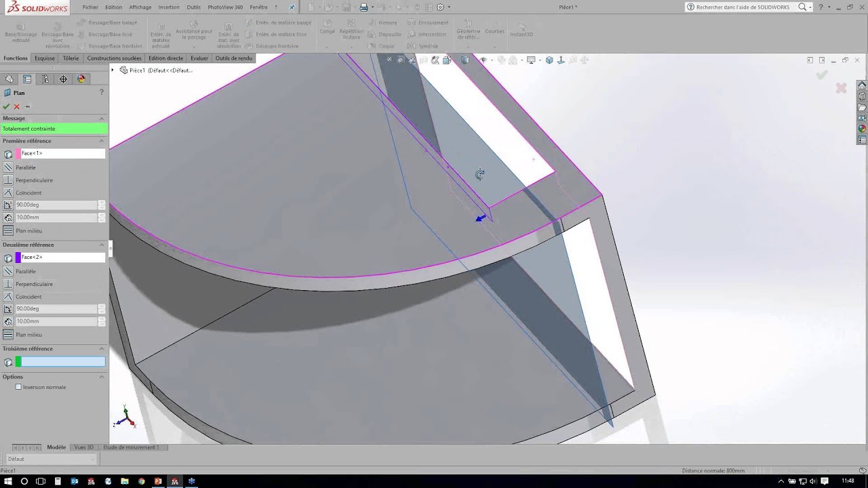Switch to the Evaluer ribbon tab

point(199,58)
